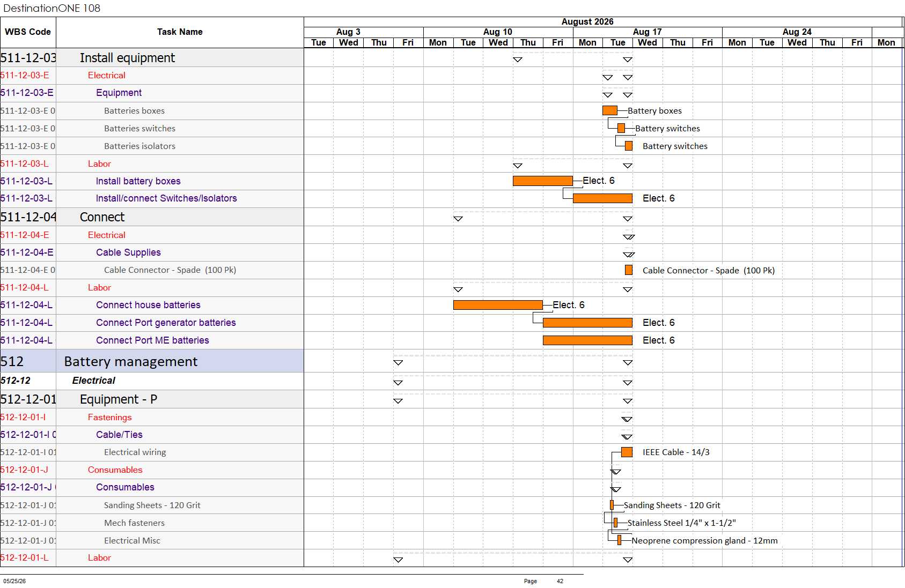Click the Connect summary start triangle marker
The width and height of the screenshot is (905, 588).
pyautogui.click(x=458, y=219)
